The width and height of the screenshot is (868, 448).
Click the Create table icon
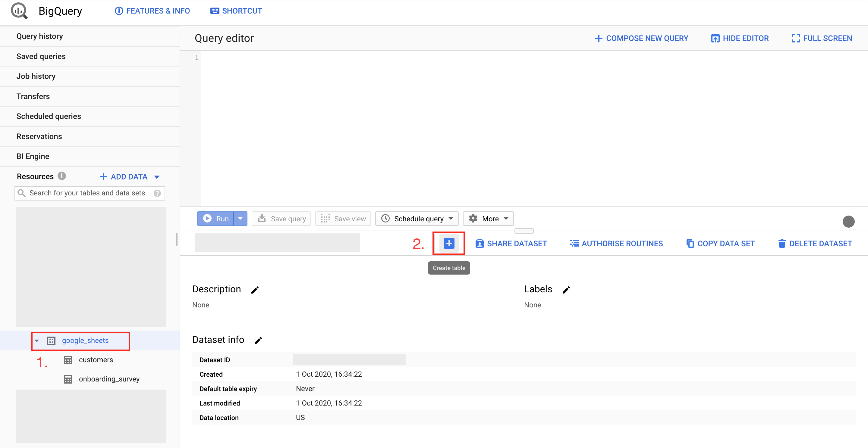click(449, 243)
